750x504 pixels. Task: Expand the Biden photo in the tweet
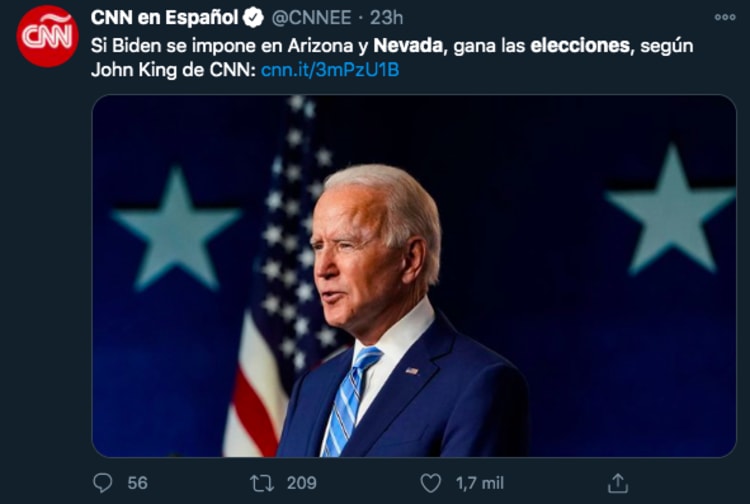click(414, 276)
